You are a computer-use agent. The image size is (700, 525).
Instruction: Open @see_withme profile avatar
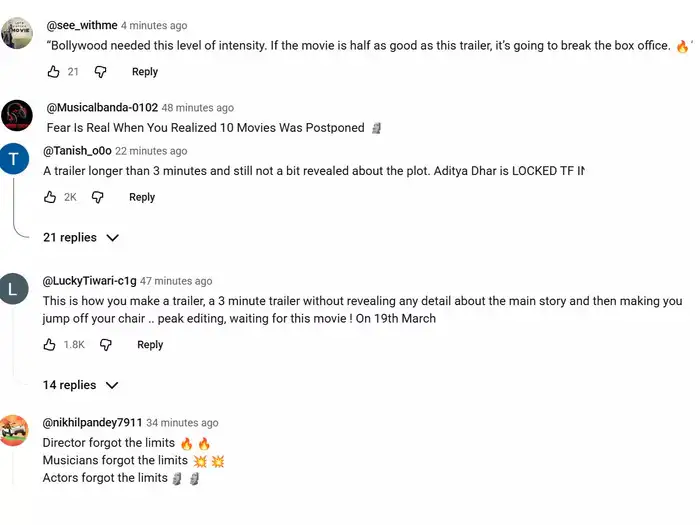coord(16,32)
